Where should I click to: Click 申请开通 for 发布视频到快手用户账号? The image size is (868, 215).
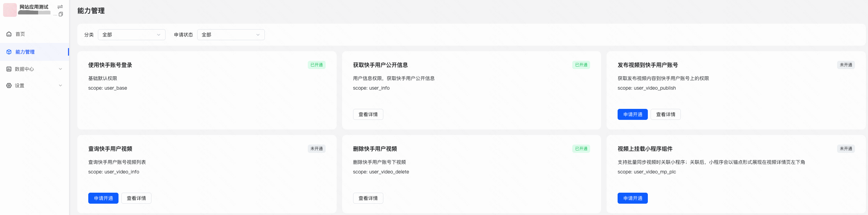(632, 114)
